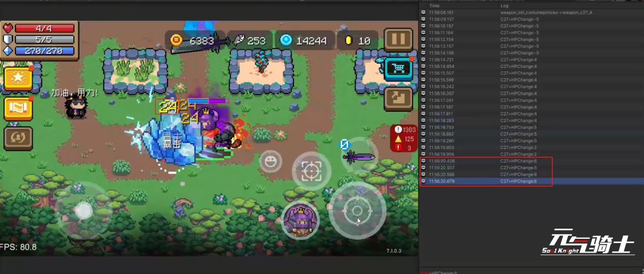The width and height of the screenshot is (644, 274).
Task: Sort by the Time column header
Action: coord(434,6)
